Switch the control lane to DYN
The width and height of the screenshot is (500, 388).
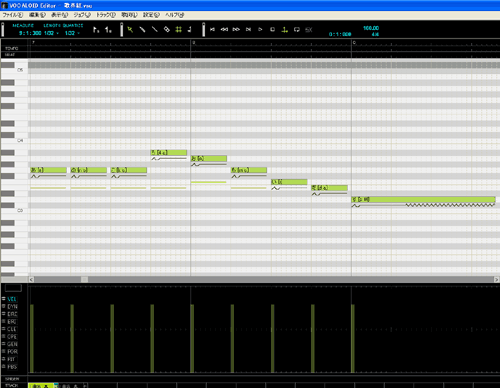pyautogui.click(x=12, y=306)
